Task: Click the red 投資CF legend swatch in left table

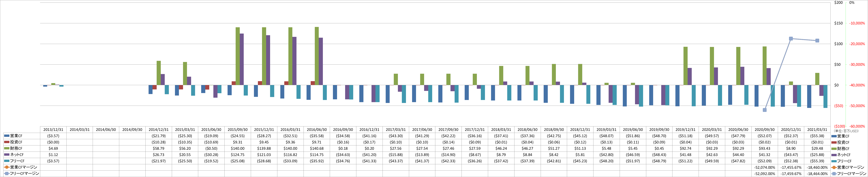Action: point(7,142)
